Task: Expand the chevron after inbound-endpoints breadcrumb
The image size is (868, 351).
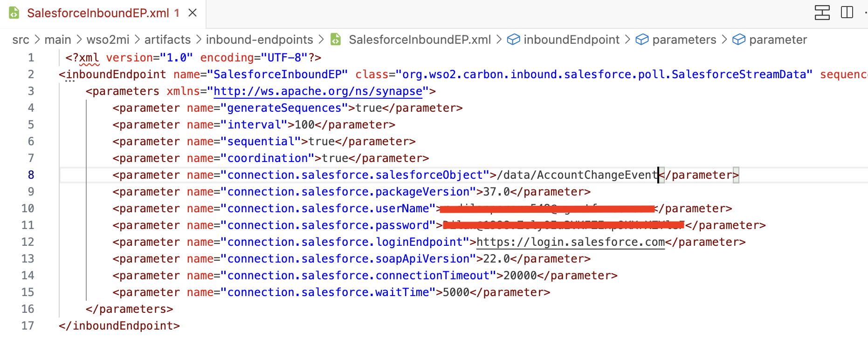Action: pyautogui.click(x=321, y=40)
